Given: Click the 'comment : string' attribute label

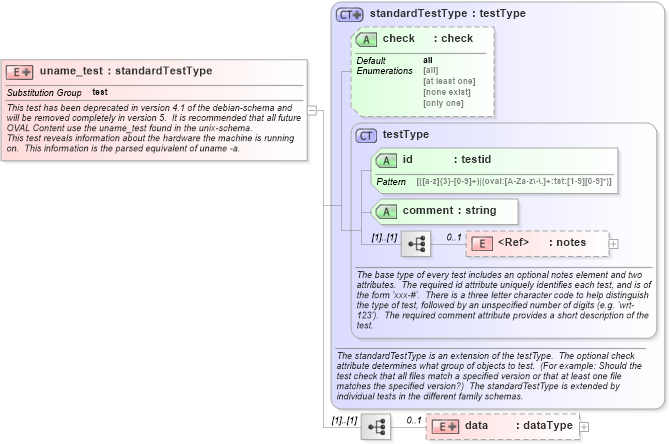Looking at the screenshot, I should pos(449,210).
